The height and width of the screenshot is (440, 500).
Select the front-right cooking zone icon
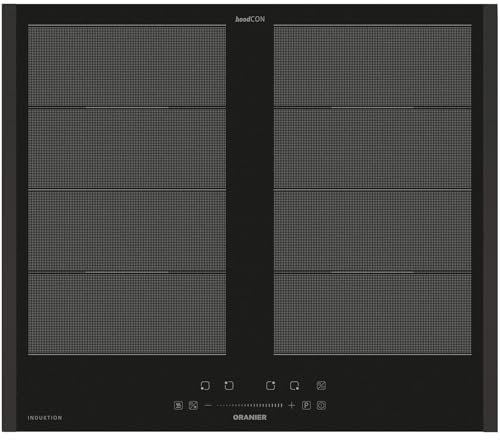tap(294, 386)
